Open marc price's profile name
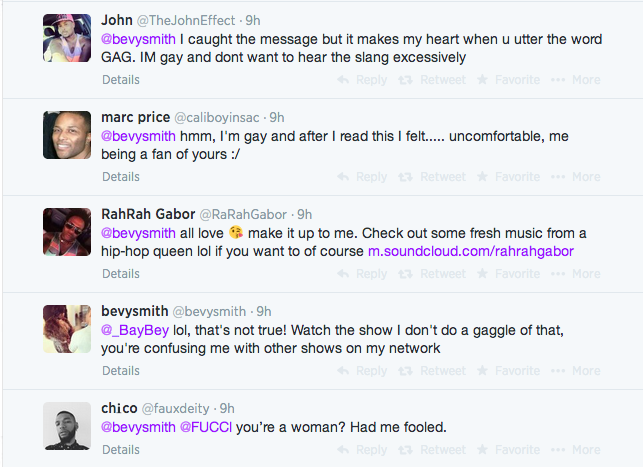 click(136, 117)
